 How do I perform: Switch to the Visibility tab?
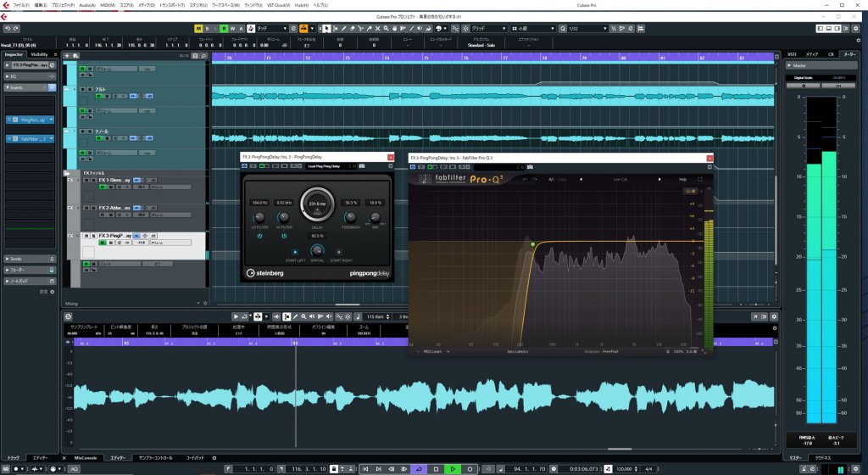coord(40,54)
